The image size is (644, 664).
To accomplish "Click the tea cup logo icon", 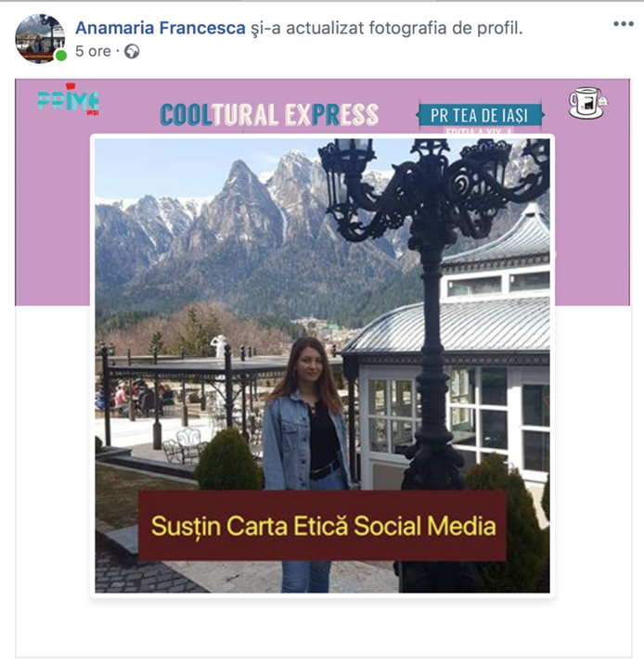I will 588,103.
